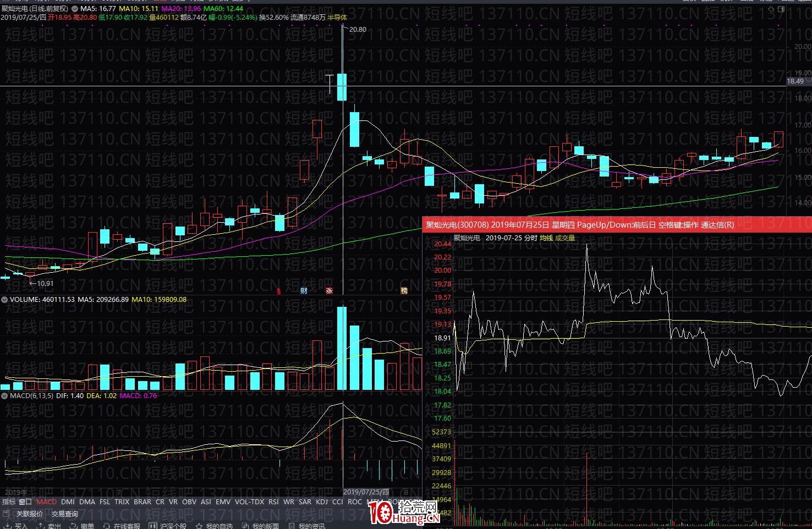Expand the MA settings dropdown arrow

point(75,9)
